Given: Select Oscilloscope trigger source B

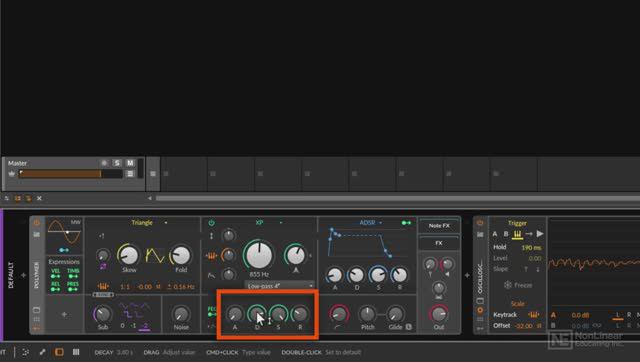Looking at the screenshot, I should (x=506, y=234).
